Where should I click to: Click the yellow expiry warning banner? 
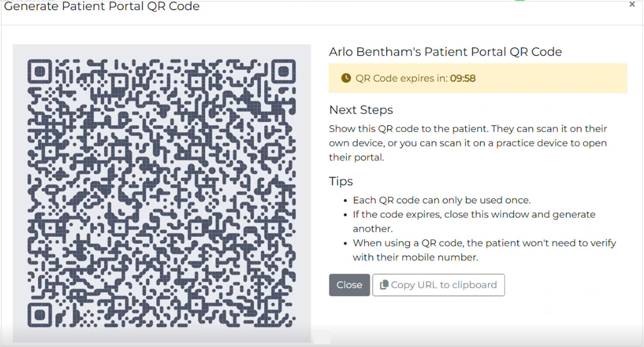[x=478, y=78]
